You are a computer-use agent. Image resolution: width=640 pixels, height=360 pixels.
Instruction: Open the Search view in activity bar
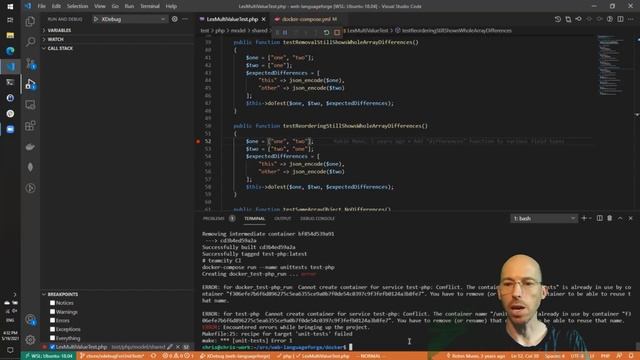(x=30, y=42)
